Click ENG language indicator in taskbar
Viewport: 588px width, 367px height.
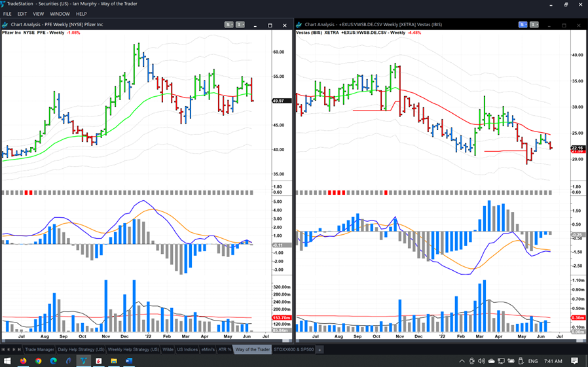pos(533,361)
